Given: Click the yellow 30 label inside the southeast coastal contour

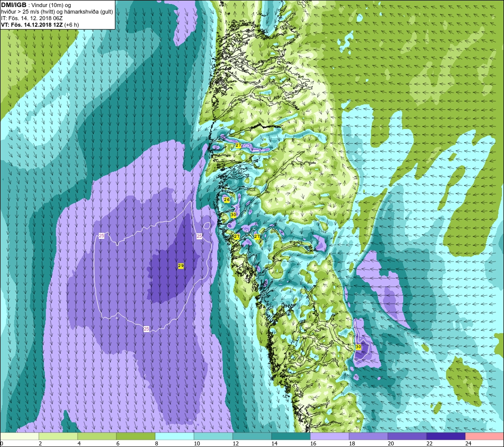Looking at the screenshot, I should point(358,347).
